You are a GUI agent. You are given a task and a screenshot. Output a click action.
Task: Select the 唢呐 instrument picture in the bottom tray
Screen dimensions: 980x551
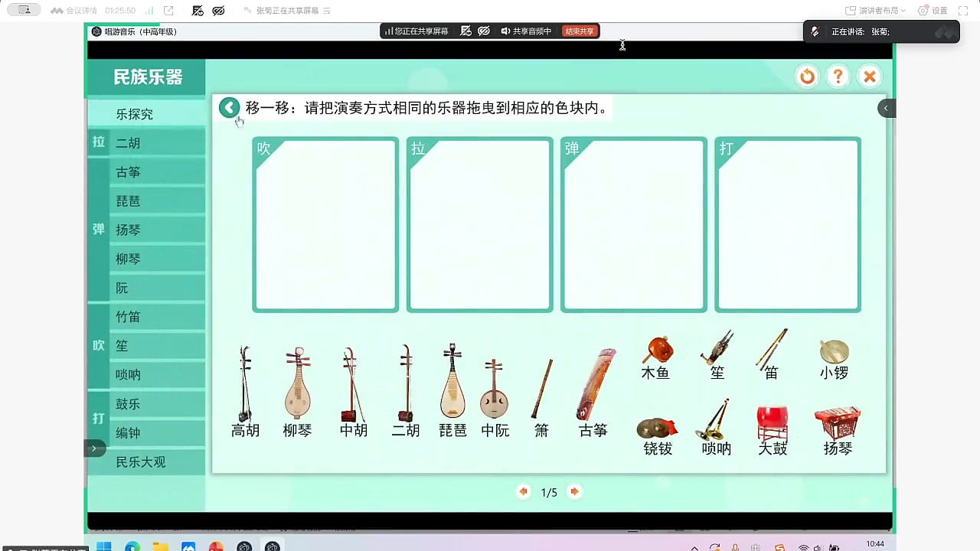(x=714, y=419)
